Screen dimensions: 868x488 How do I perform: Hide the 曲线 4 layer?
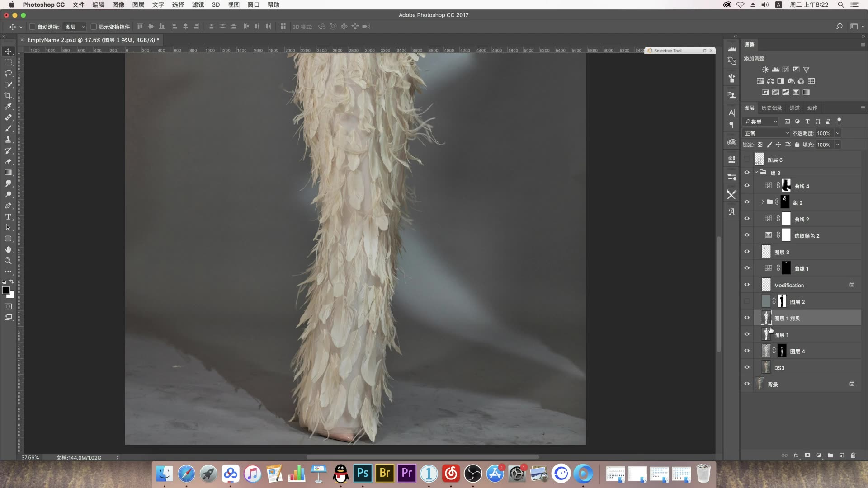point(747,186)
